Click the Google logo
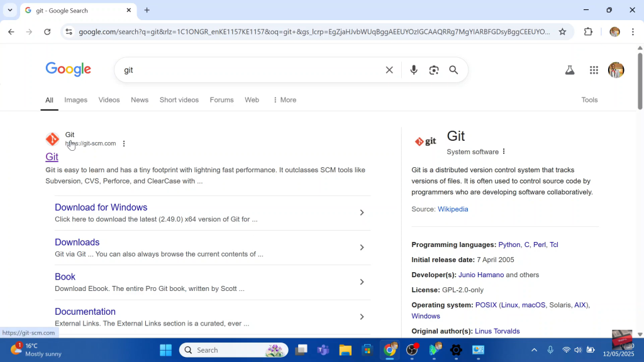The height and width of the screenshot is (362, 644). (68, 70)
